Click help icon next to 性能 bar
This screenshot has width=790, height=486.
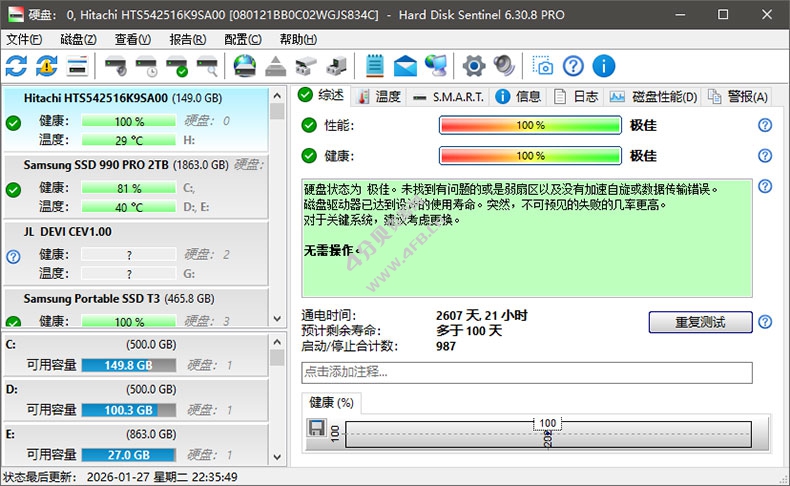point(765,125)
